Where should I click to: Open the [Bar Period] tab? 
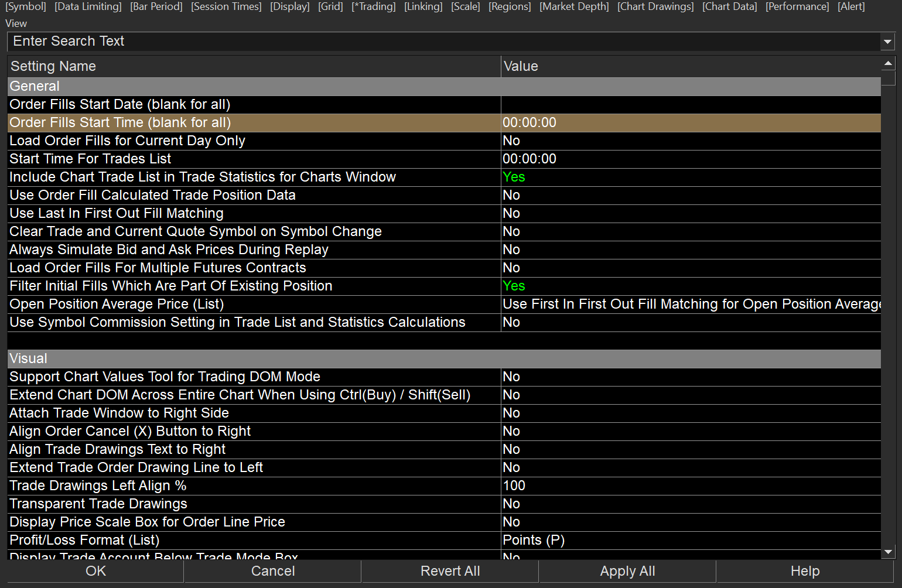pos(156,6)
